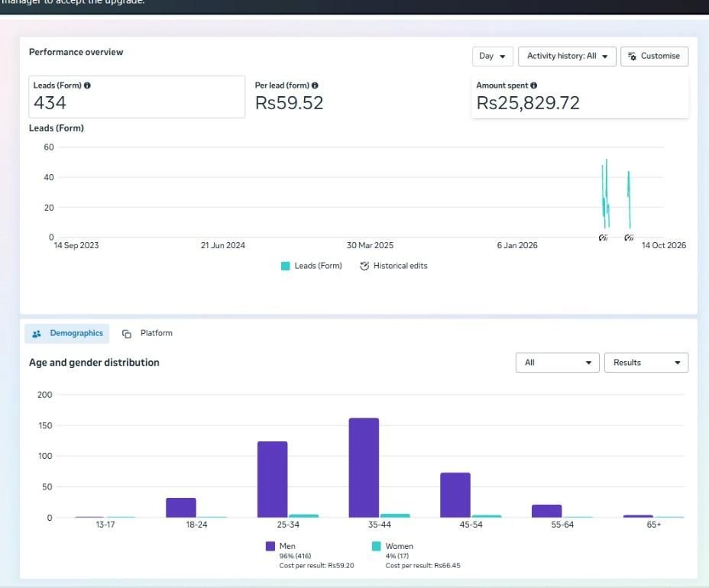
Task: Click the info icon next to Leads (Form)
Action: point(87,86)
